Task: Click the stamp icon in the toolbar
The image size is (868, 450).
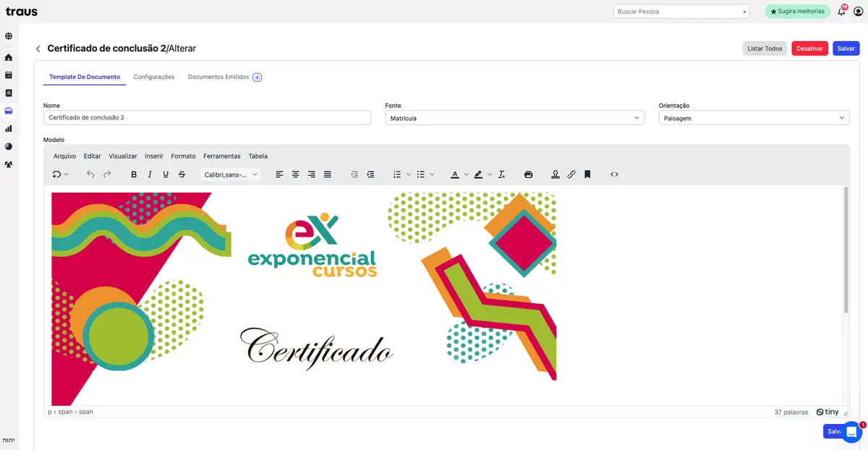Action: [x=556, y=174]
